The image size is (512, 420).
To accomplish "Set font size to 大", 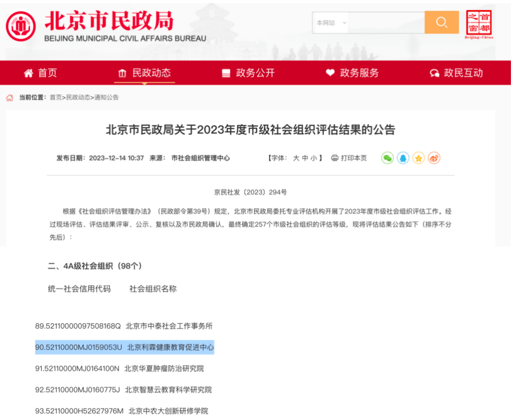I will pyautogui.click(x=296, y=158).
